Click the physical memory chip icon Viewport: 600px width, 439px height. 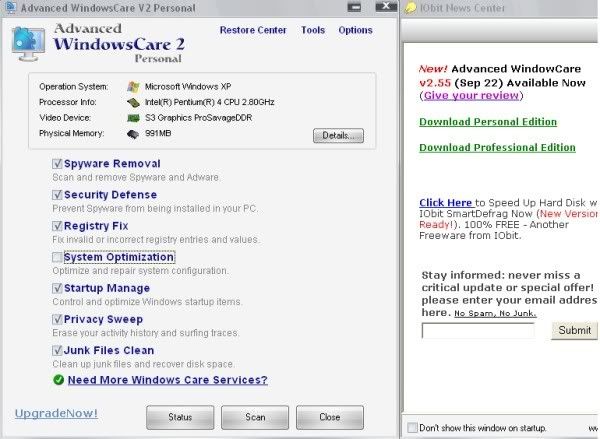pyautogui.click(x=133, y=134)
